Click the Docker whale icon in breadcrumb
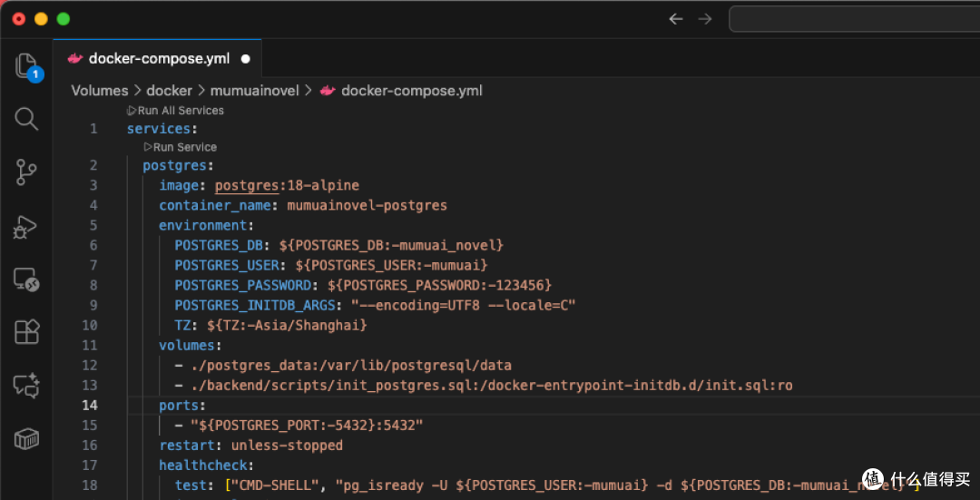Viewport: 980px width, 500px height. [x=328, y=91]
